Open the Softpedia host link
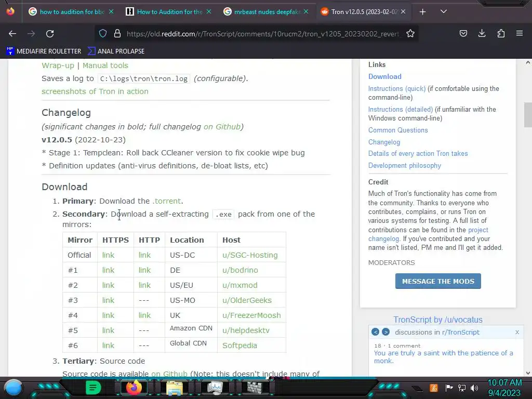The image size is (532, 399). pyautogui.click(x=240, y=345)
